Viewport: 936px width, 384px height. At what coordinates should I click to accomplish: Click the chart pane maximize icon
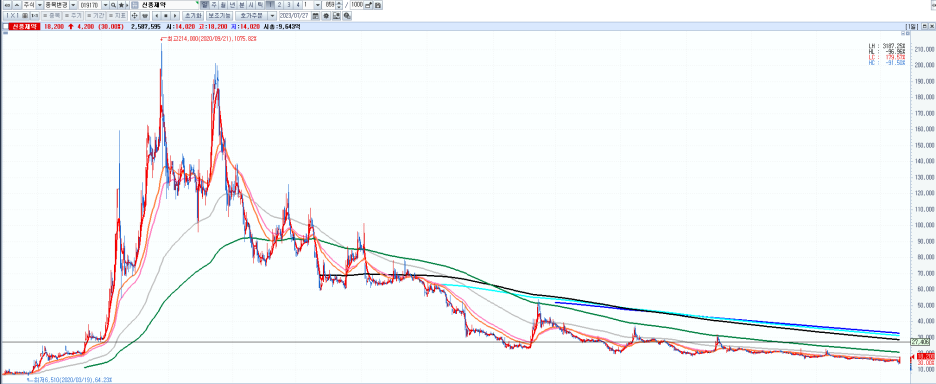pos(925,27)
